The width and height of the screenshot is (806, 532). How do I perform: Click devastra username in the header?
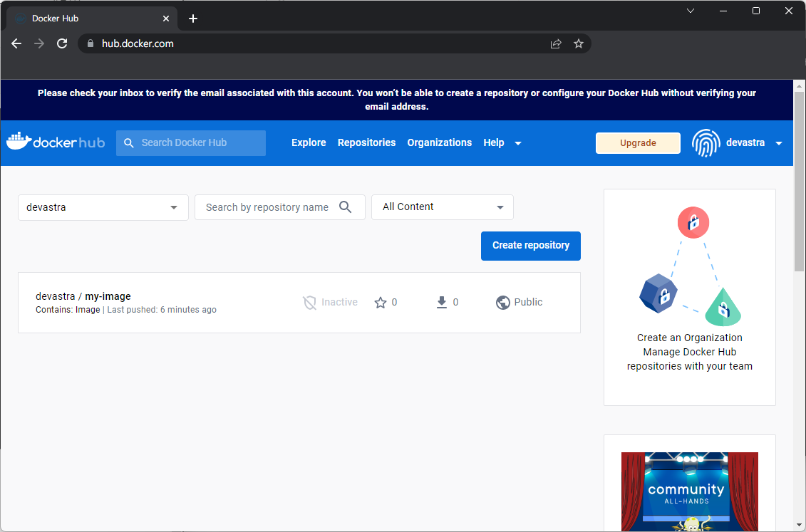745,142
